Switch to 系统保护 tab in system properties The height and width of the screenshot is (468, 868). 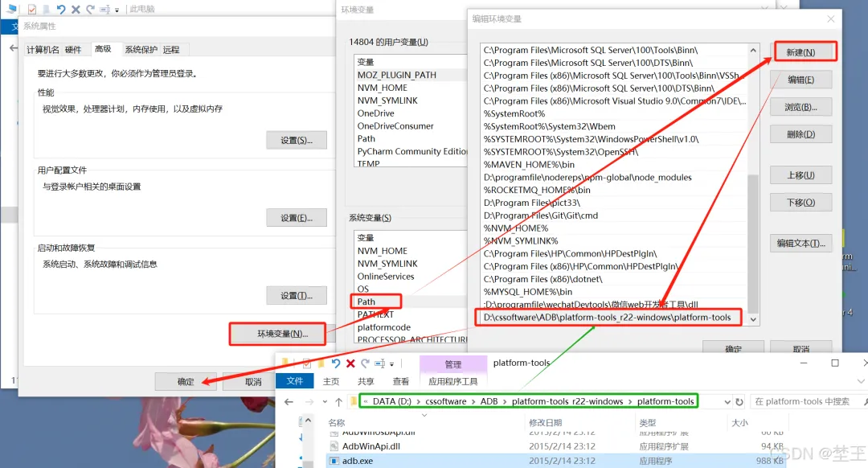[141, 50]
